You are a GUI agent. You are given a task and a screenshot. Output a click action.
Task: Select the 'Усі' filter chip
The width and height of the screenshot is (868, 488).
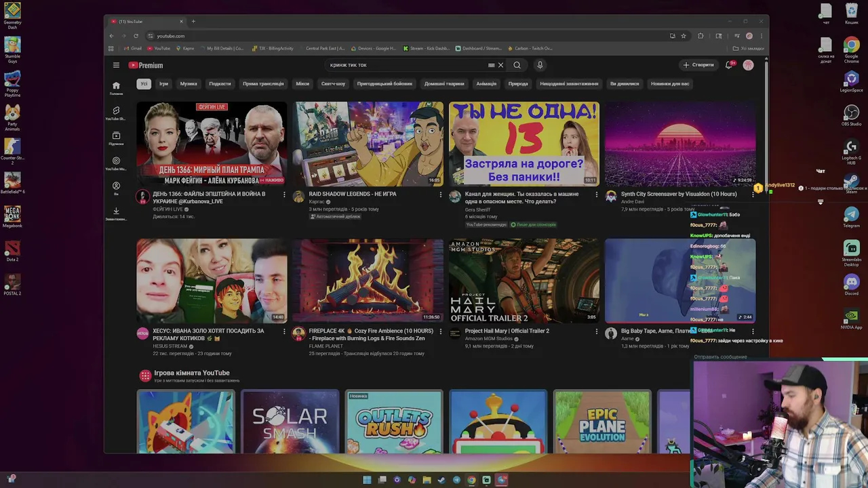click(x=143, y=83)
